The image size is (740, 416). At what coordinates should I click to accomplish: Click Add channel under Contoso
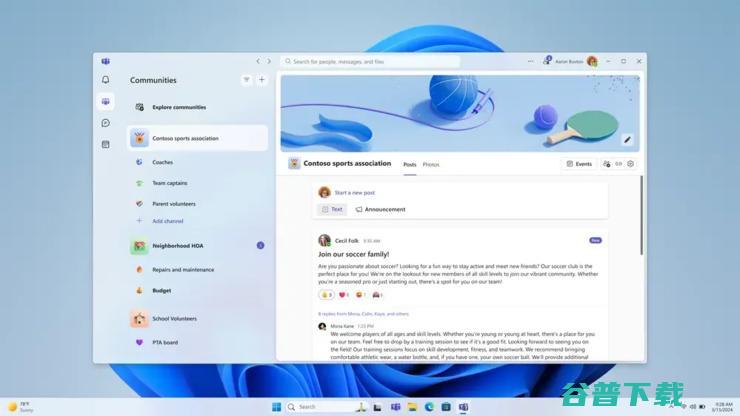pos(168,221)
